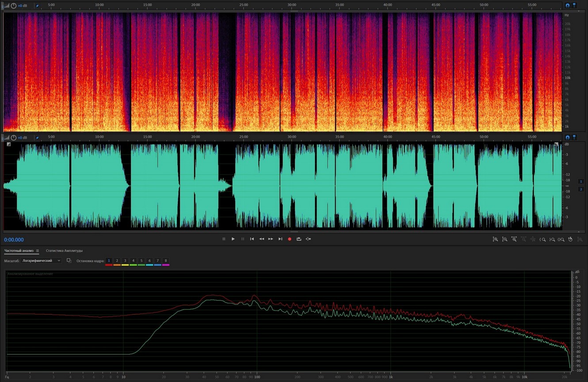The image size is (588, 382).
Task: Click hold frame button 8
Action: click(x=166, y=261)
